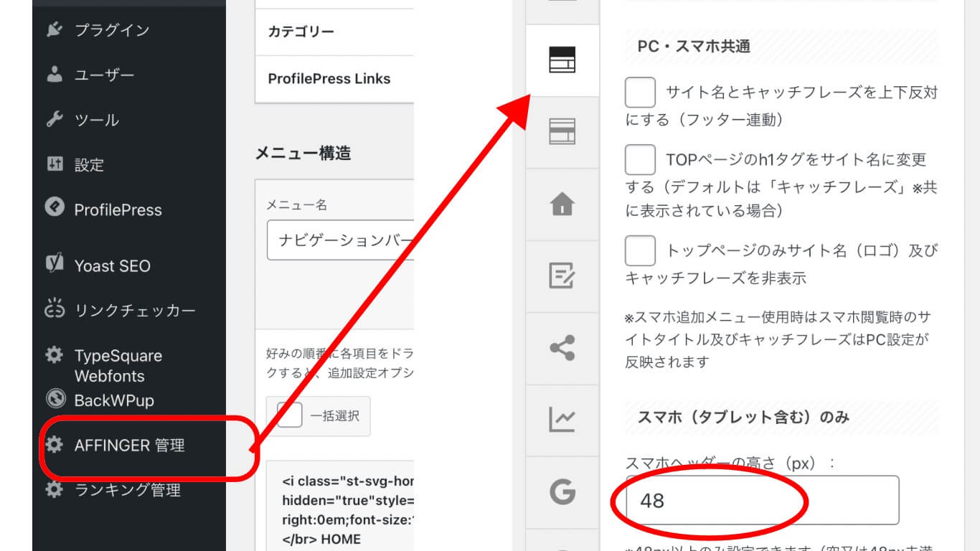The height and width of the screenshot is (551, 980).
Task: Select the share tab icon
Action: tap(562, 349)
